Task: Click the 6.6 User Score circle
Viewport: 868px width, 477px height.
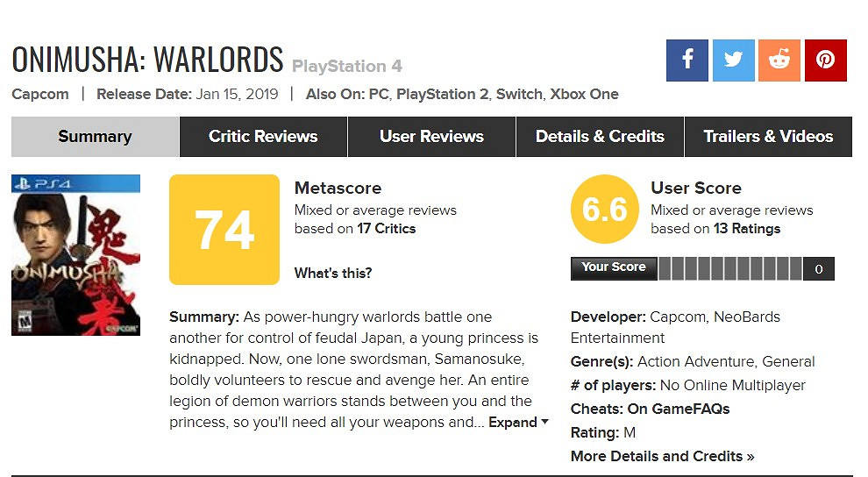Action: click(604, 209)
